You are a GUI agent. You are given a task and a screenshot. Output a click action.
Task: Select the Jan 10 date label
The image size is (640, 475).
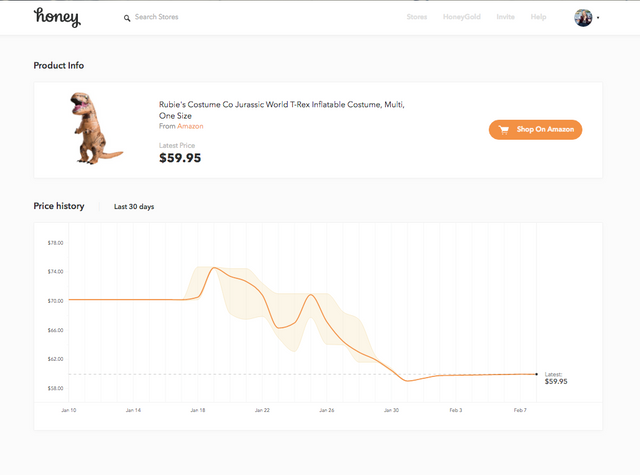69,410
